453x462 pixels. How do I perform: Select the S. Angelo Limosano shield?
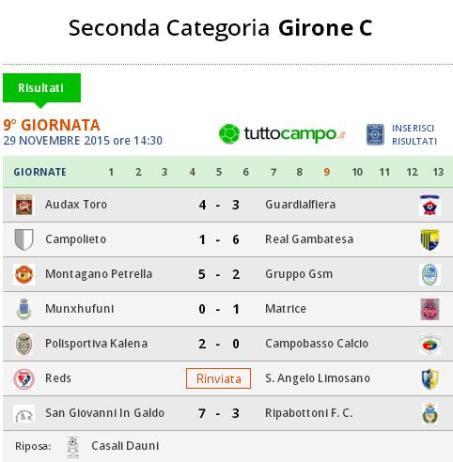430,379
